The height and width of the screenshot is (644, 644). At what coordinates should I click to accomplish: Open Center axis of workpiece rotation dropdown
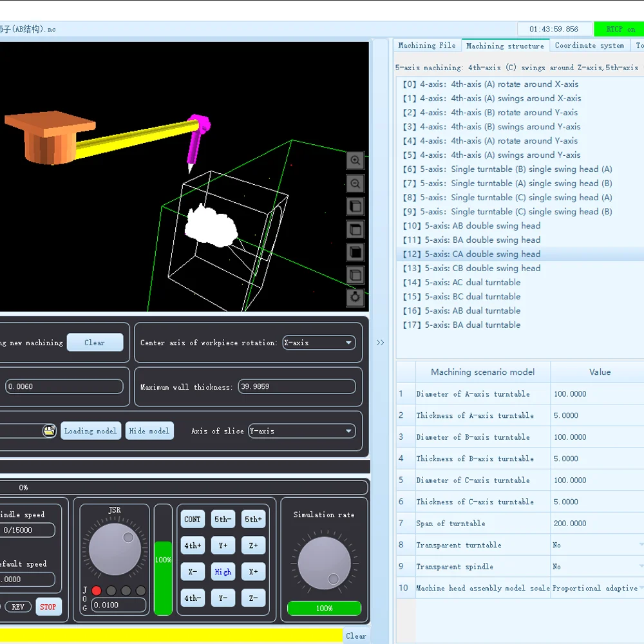pos(319,343)
